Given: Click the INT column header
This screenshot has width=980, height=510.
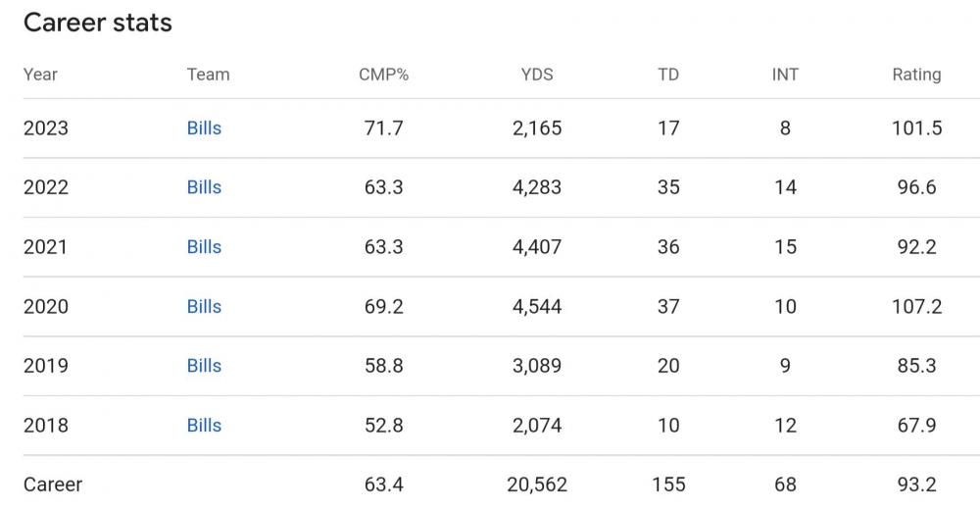Looking at the screenshot, I should 785,75.
